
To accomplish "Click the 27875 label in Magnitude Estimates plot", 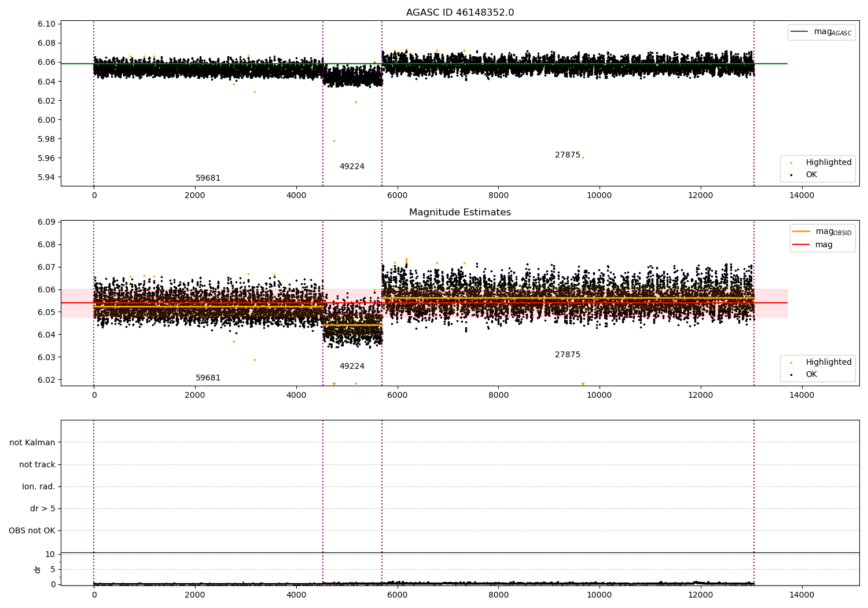I will (x=568, y=355).
